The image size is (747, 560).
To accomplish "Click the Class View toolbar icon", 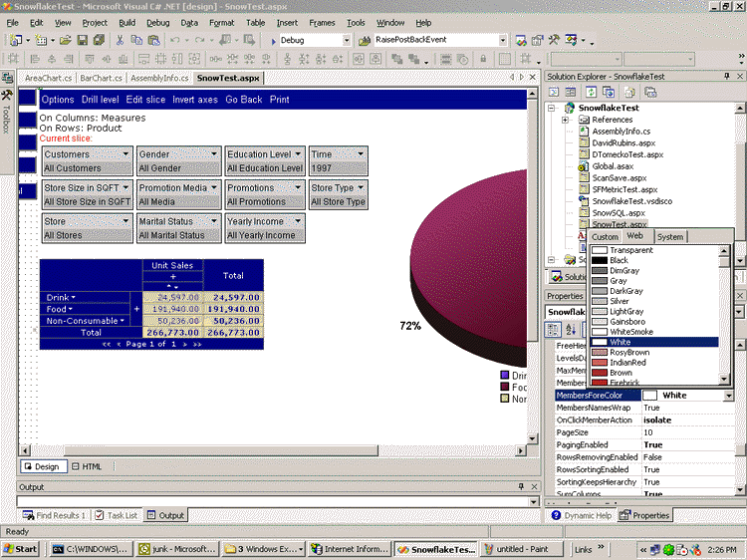I will tap(571, 41).
